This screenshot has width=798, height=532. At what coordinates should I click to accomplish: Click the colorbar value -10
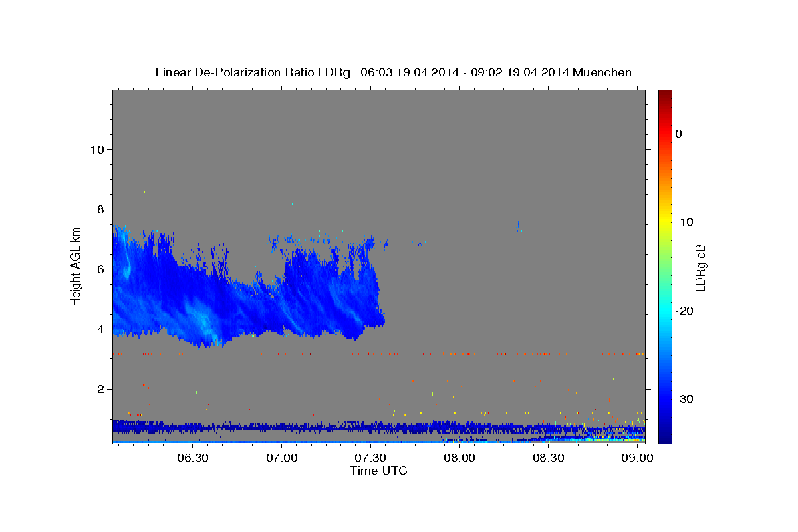(x=685, y=222)
